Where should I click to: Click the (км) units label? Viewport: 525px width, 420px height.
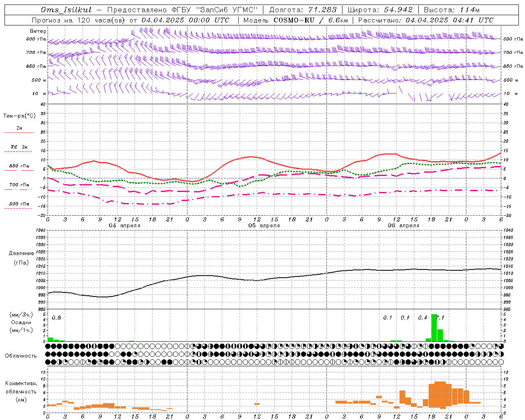tap(21, 399)
